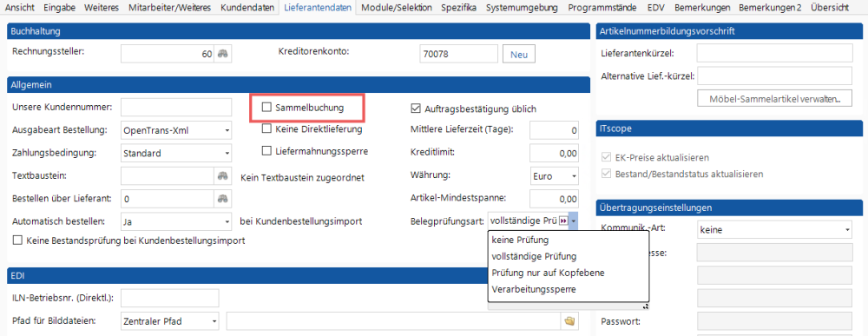
Task: Click Textbaustein binoculars lookup icon
Action: point(222,176)
